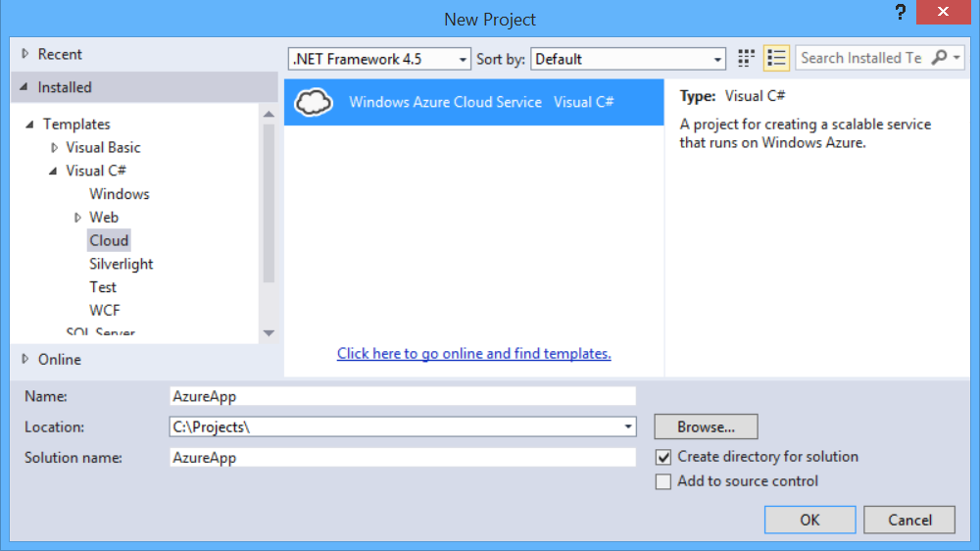Screen dimensions: 980x551
Task: Select the WCF template category
Action: point(105,310)
